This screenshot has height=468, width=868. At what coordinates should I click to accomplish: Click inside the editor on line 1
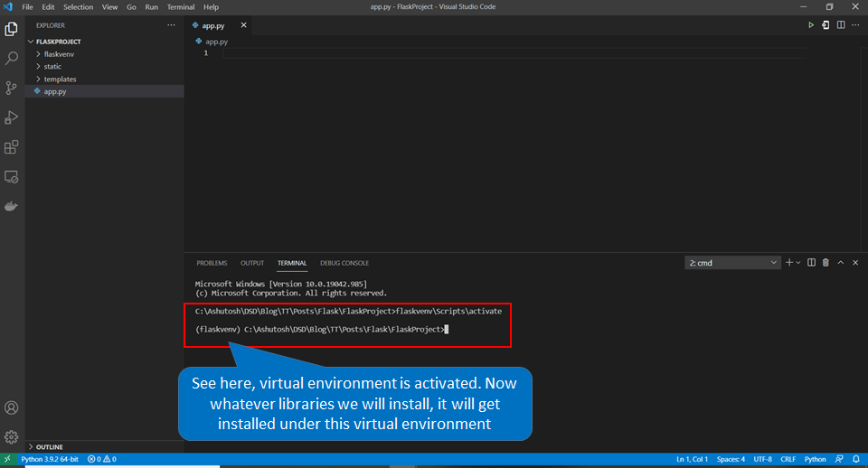[x=452, y=53]
